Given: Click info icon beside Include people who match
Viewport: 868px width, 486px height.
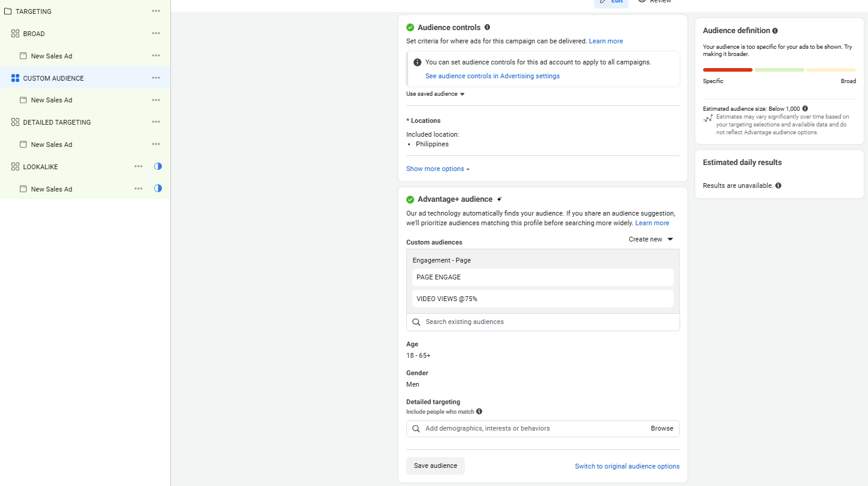Looking at the screenshot, I should pos(479,412).
